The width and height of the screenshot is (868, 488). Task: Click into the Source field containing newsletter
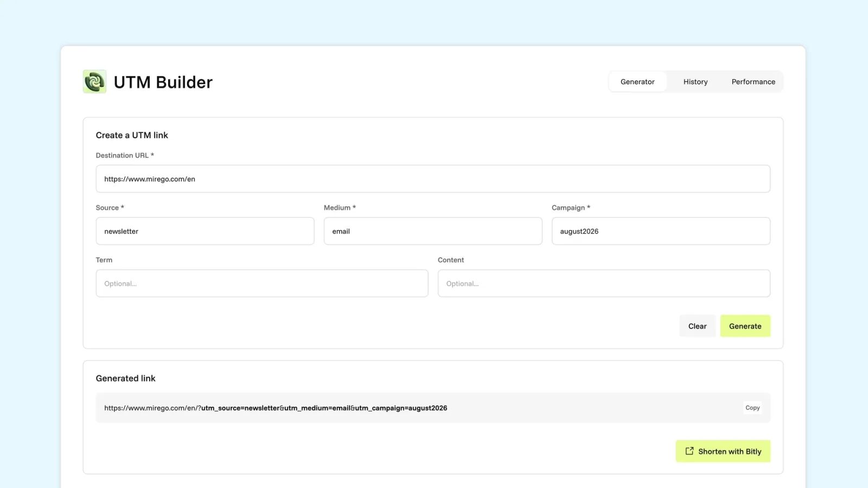click(205, 231)
